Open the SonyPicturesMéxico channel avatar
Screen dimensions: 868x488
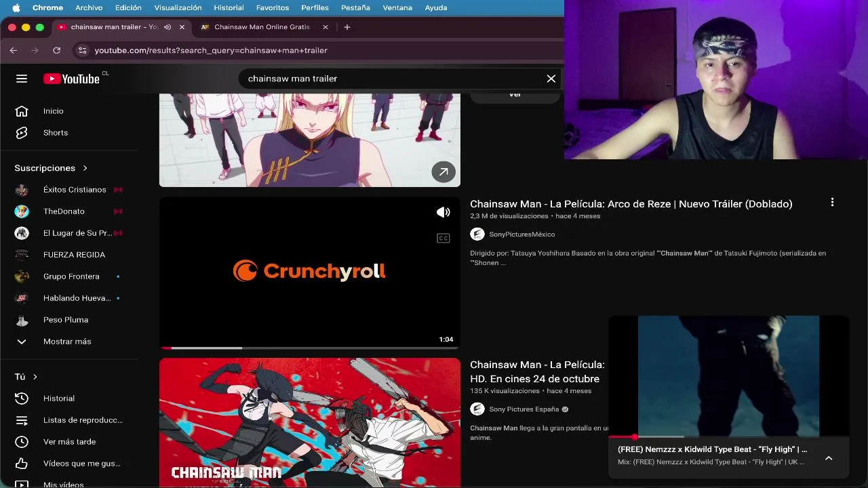[x=477, y=235]
